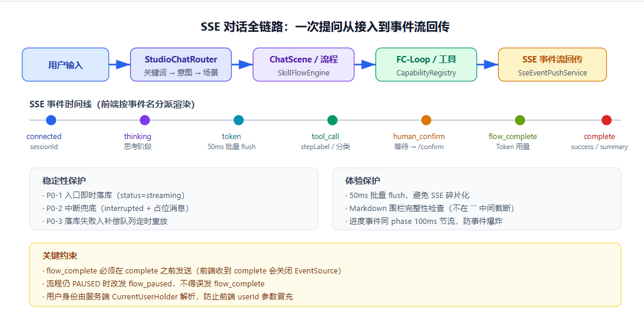Select the StudioChatRouter box

(181, 64)
